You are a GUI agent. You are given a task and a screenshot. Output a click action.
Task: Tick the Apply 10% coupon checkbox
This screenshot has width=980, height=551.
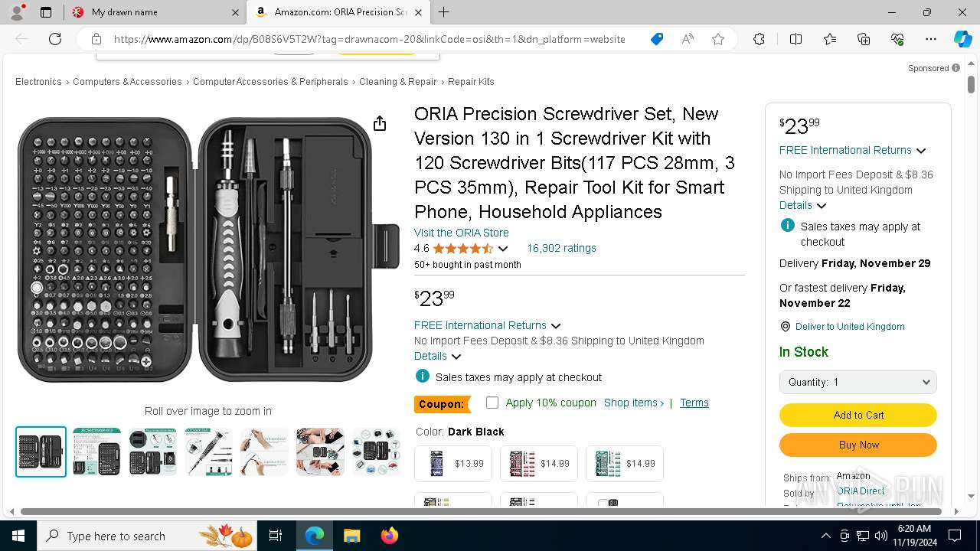tap(492, 403)
